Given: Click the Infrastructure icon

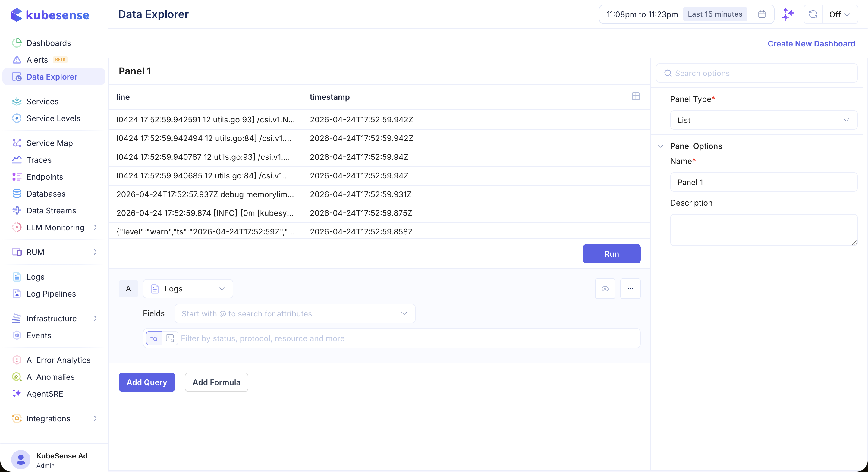Looking at the screenshot, I should coord(17,318).
